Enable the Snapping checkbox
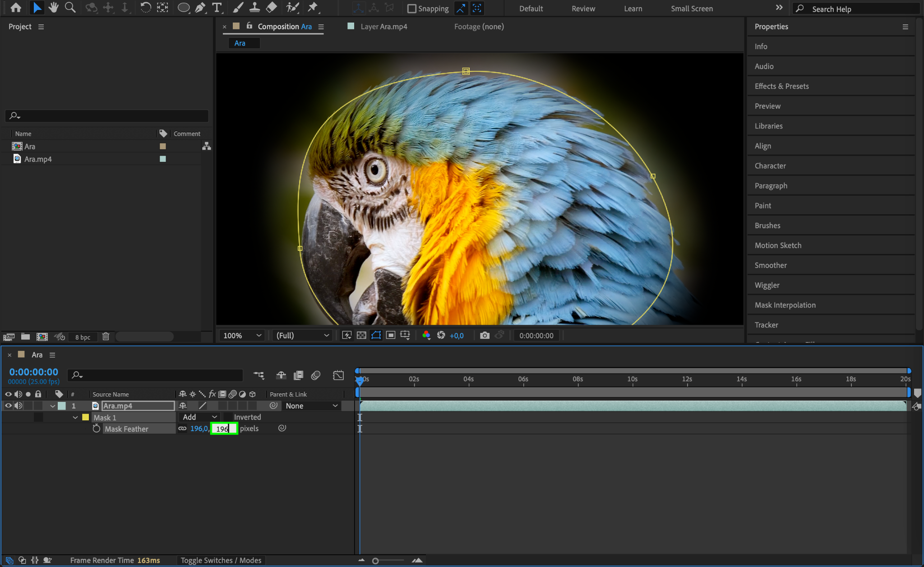Screen dimensions: 924x567 pyautogui.click(x=411, y=9)
